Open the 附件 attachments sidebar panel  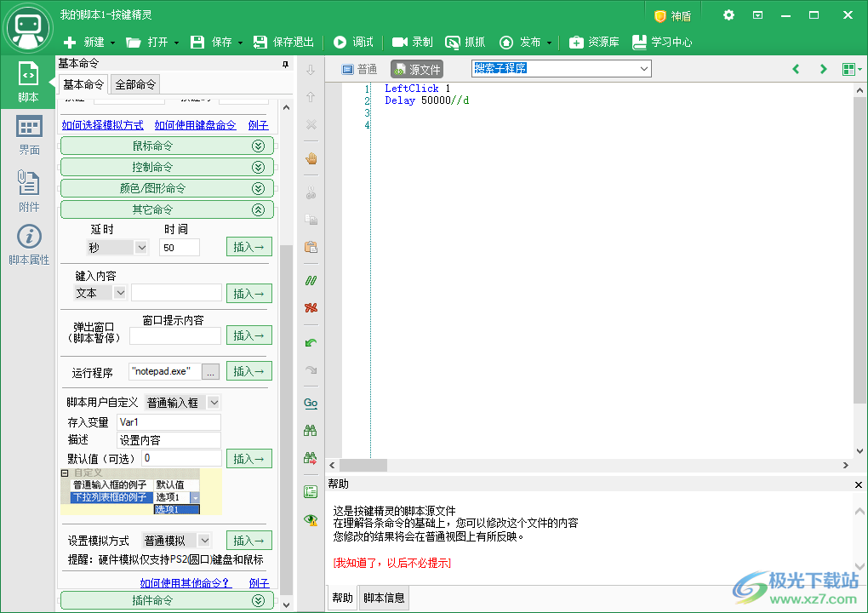click(29, 191)
